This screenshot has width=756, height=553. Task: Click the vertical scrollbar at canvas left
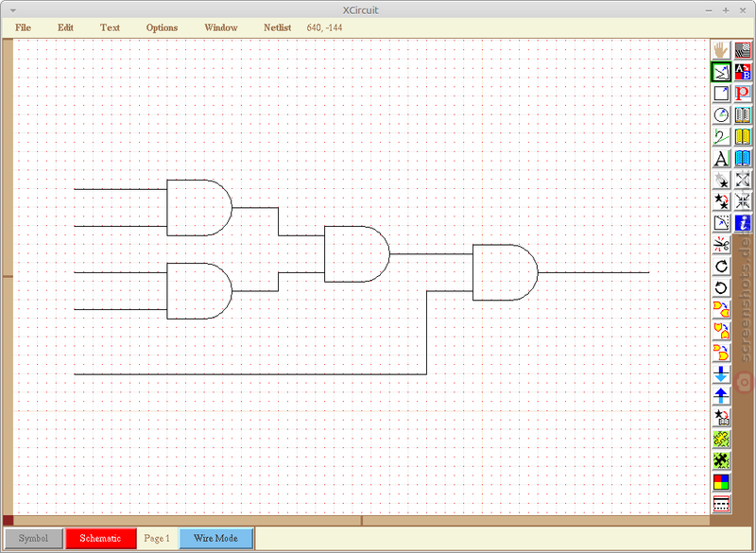[x=8, y=277]
